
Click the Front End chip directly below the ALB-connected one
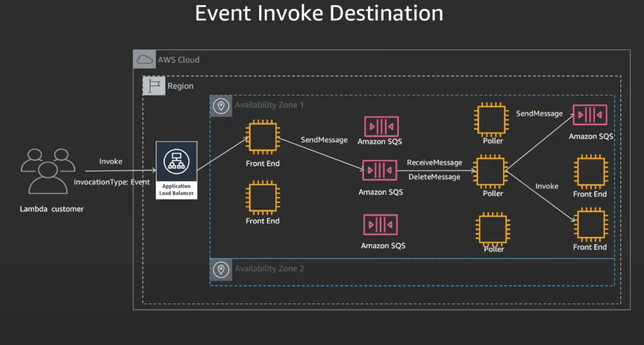(263, 198)
